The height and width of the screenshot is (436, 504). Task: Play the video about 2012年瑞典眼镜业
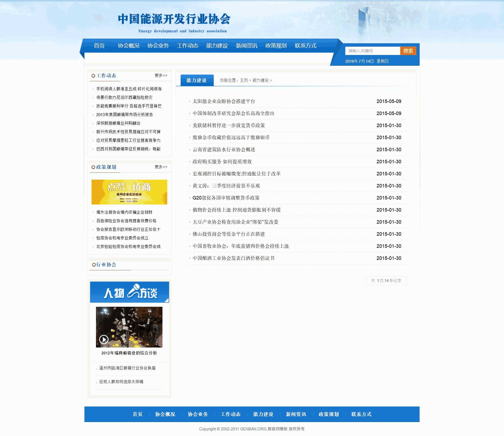pos(104,339)
